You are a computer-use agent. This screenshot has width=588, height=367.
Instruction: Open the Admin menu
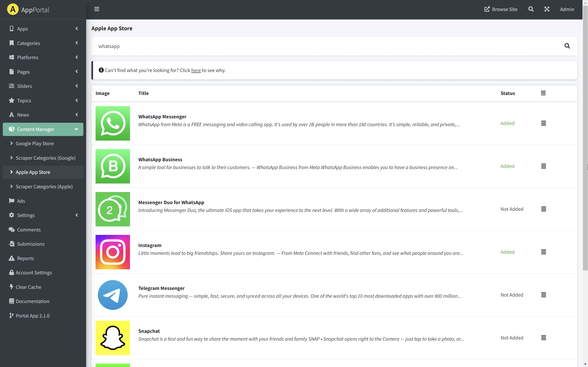click(567, 9)
